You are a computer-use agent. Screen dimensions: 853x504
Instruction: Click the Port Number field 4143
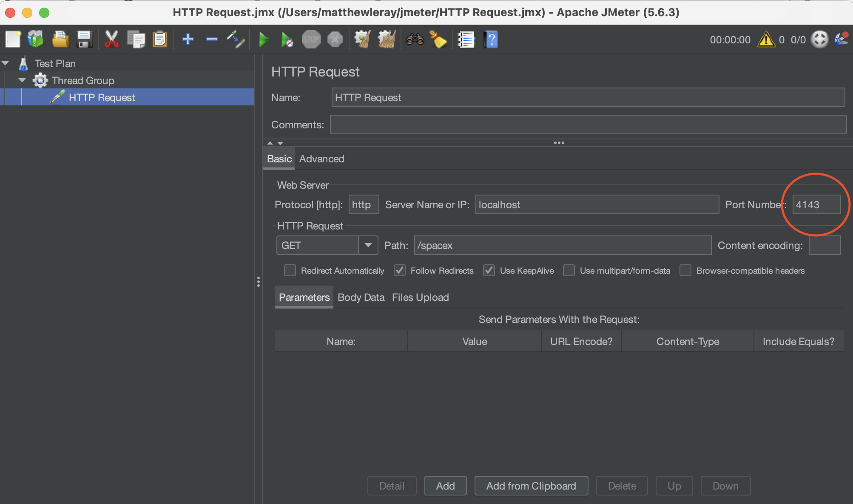click(x=816, y=204)
